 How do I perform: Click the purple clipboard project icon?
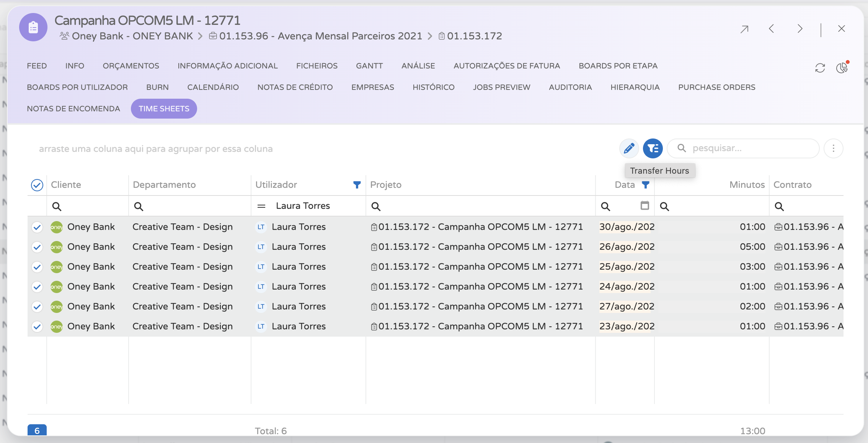point(33,28)
